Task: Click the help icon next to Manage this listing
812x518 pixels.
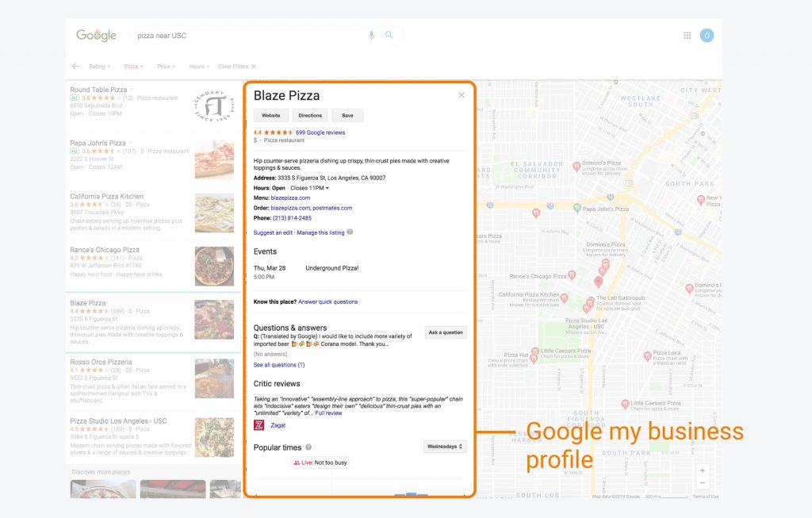Action: point(350,232)
